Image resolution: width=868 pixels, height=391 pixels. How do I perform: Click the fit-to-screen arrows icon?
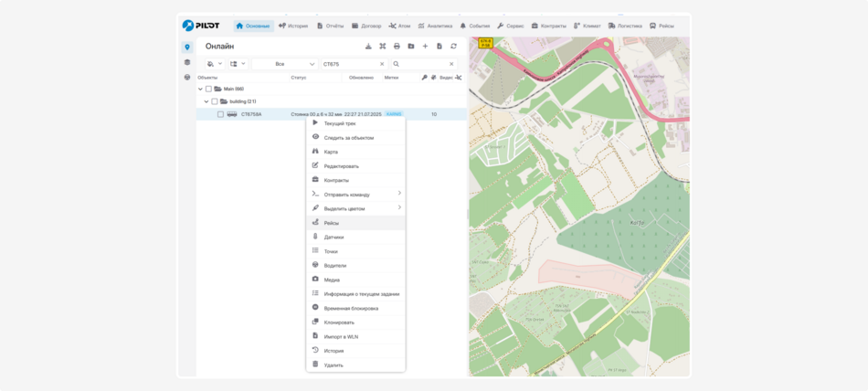coord(383,46)
